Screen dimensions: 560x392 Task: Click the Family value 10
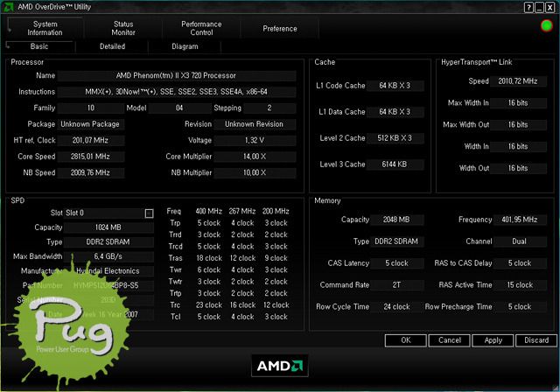click(x=91, y=108)
